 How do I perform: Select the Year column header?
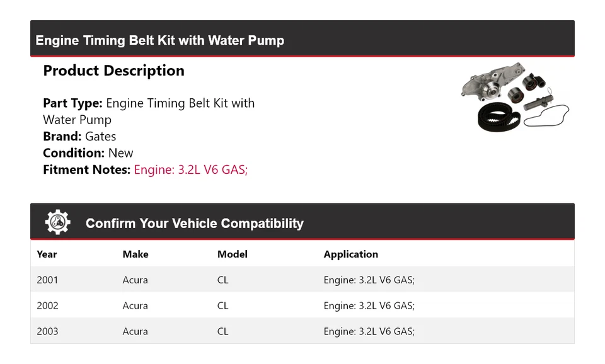coord(47,254)
